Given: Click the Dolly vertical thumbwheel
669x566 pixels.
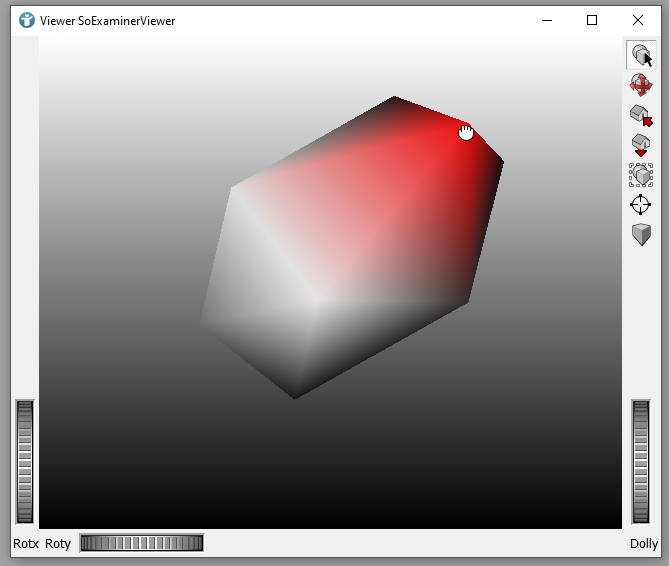Looking at the screenshot, I should pyautogui.click(x=641, y=461).
